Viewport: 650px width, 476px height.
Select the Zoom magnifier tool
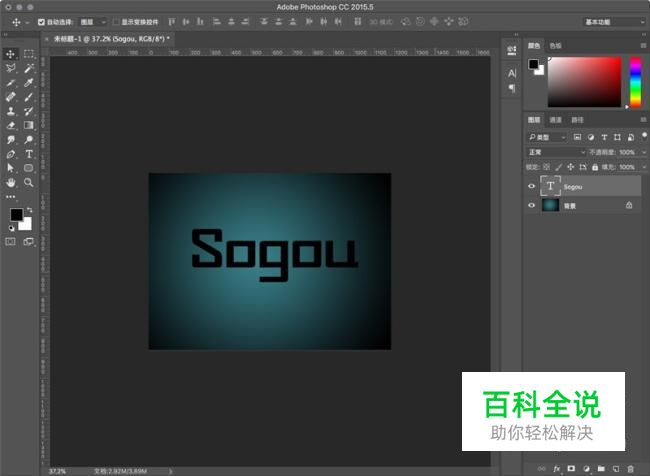tap(29, 182)
